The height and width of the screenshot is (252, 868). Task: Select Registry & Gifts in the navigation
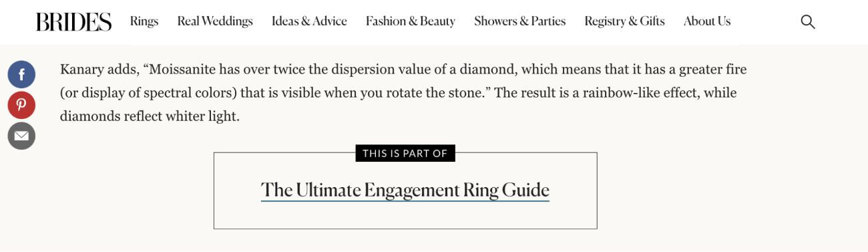(624, 21)
